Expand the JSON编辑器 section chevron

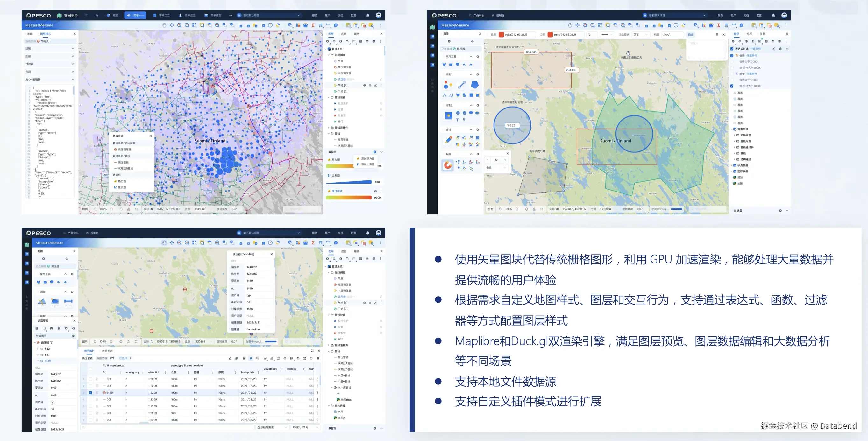click(x=73, y=80)
